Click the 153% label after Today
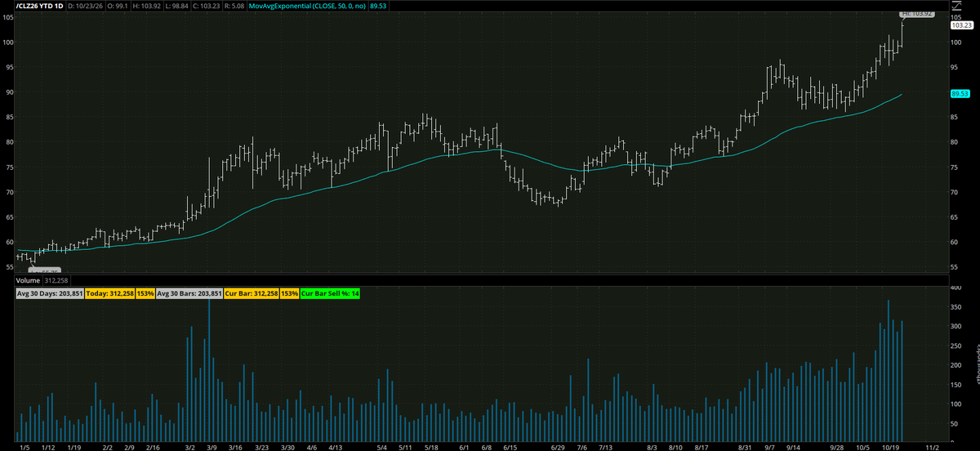The image size is (980, 451). pyautogui.click(x=147, y=293)
